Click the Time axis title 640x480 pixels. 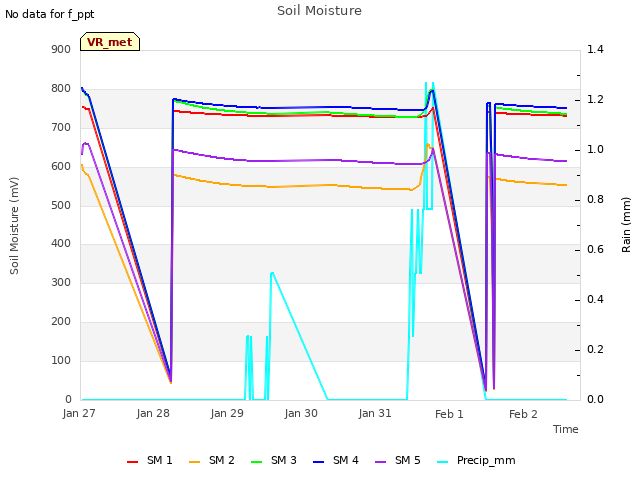pyautogui.click(x=566, y=429)
